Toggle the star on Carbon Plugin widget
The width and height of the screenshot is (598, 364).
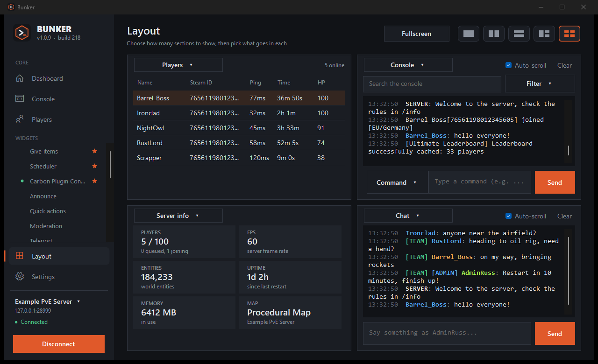click(x=95, y=181)
